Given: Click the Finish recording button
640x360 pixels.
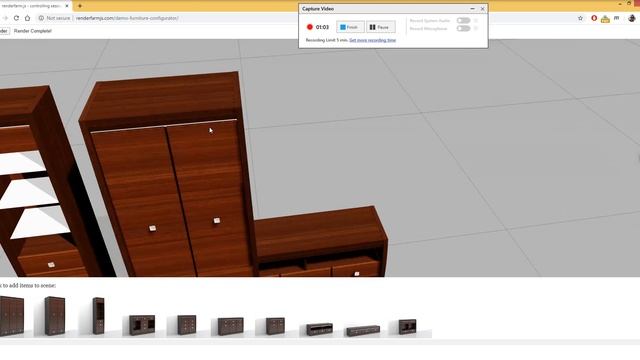Looking at the screenshot, I should tap(350, 27).
